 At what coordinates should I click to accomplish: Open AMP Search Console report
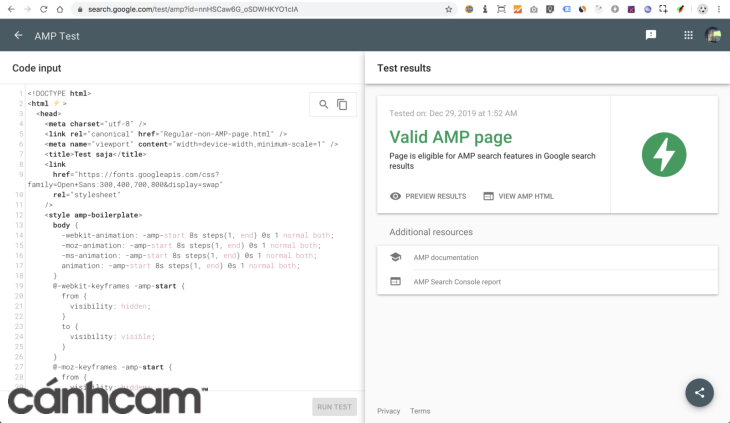457,282
